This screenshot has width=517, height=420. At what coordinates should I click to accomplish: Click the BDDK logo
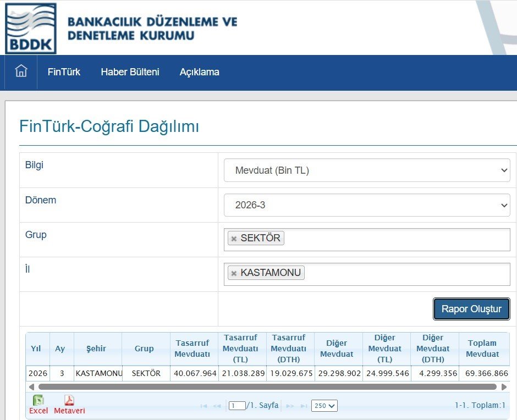pyautogui.click(x=31, y=29)
